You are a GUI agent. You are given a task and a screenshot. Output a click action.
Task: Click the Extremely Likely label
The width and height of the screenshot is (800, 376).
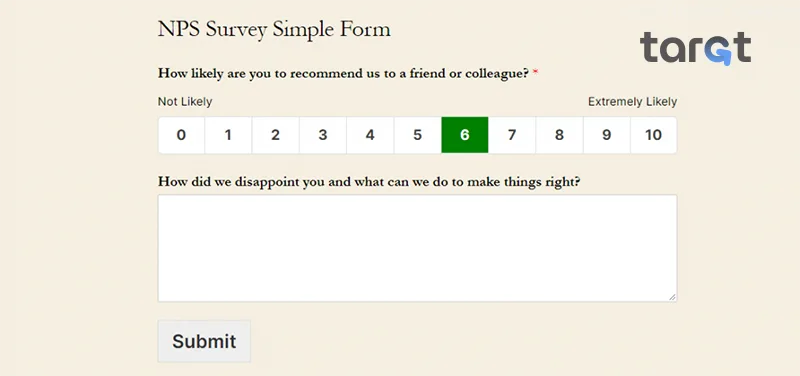632,102
